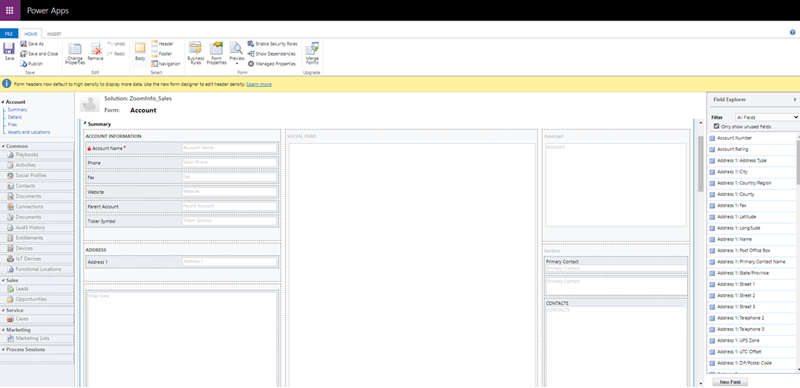Select Cases navigation item
The image size is (800, 388).
(37, 319)
